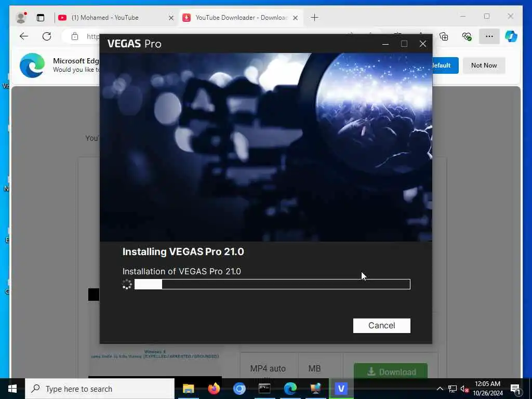Click the VEGAS Pro installation progress bar
Screen dimensions: 532x399
[272, 284]
